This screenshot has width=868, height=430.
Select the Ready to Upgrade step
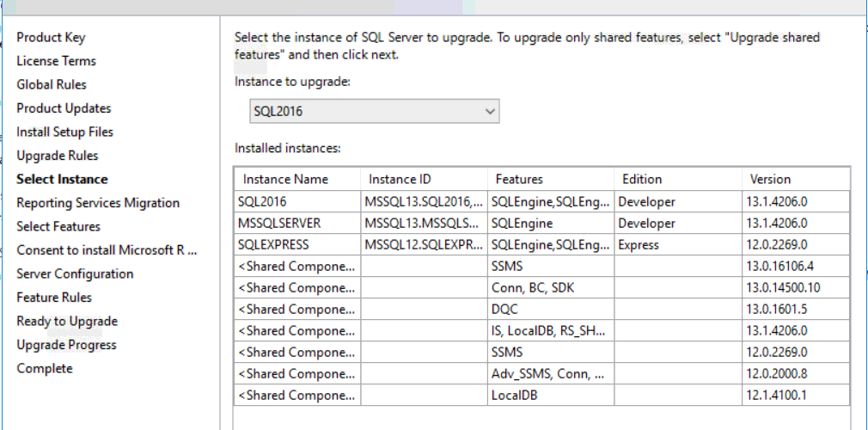click(x=67, y=322)
